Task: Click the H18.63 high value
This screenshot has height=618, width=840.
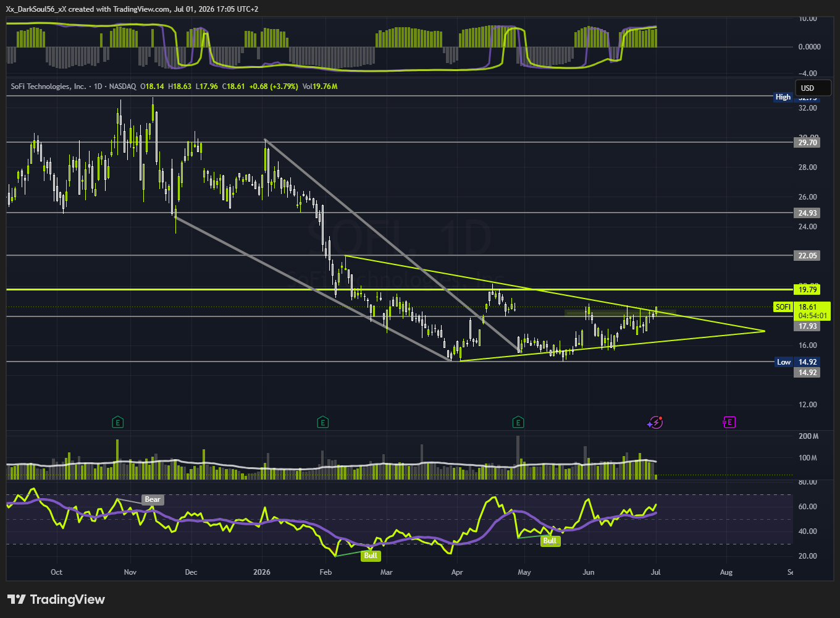Action: coord(180,87)
